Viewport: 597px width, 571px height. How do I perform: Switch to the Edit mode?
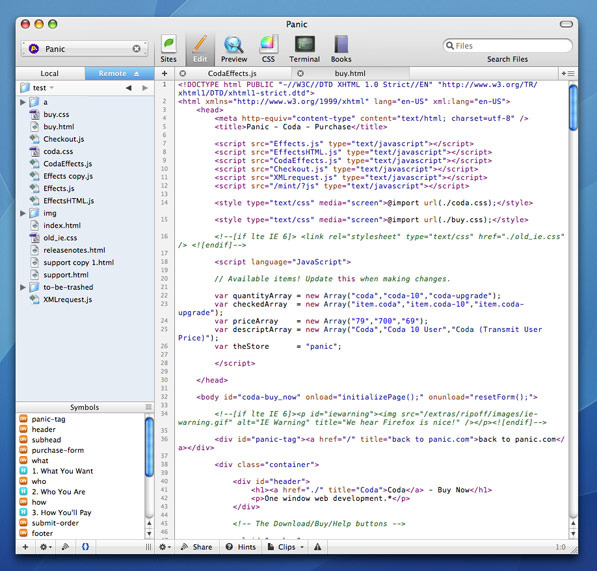[x=200, y=49]
